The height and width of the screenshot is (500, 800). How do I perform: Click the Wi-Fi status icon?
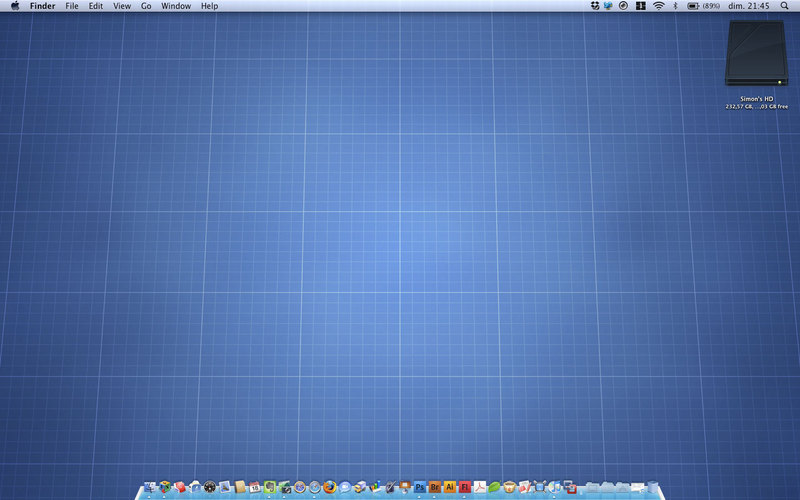pos(658,6)
